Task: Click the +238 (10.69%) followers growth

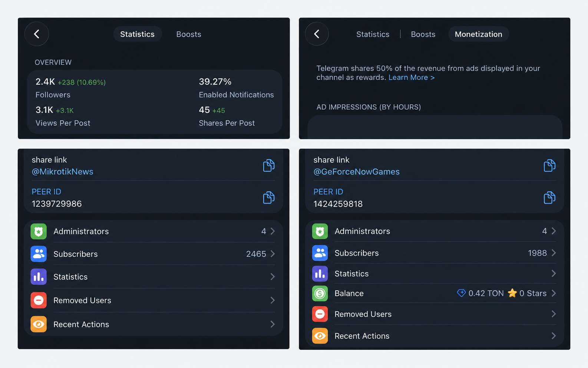Action: [x=82, y=82]
